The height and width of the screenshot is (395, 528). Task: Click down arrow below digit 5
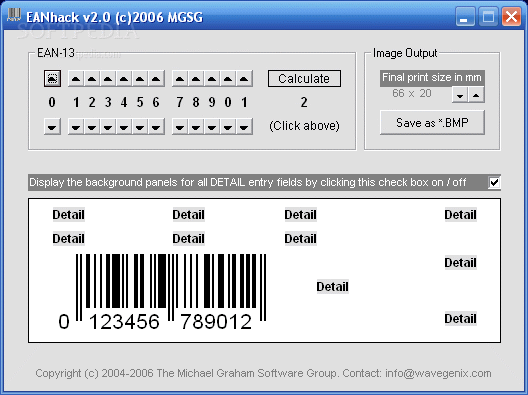pos(140,127)
